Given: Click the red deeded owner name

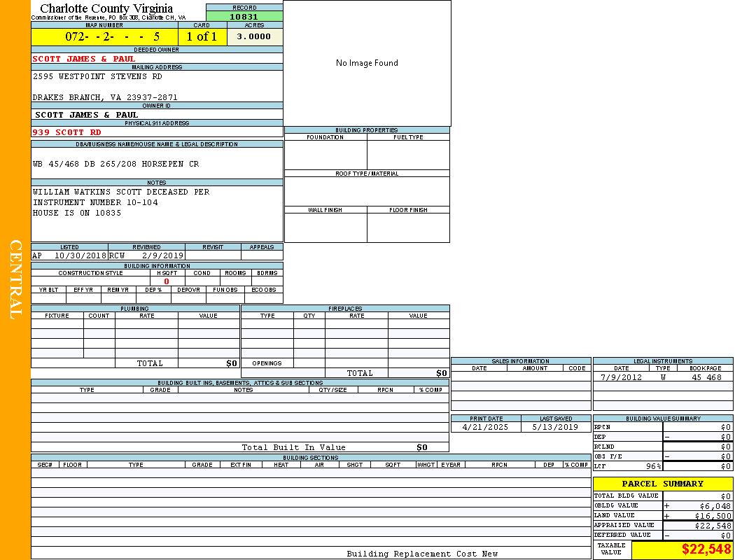Looking at the screenshot, I should pos(84,59).
